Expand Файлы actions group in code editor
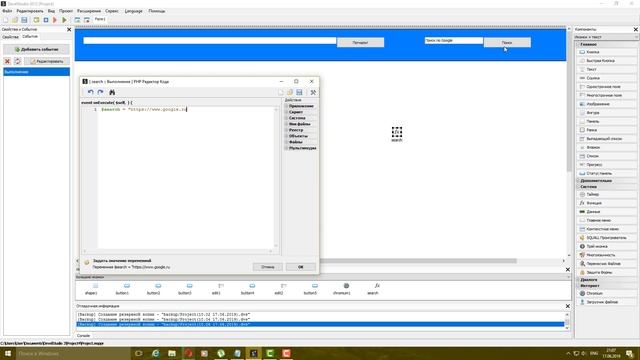This screenshot has height=360, width=640. (300, 142)
